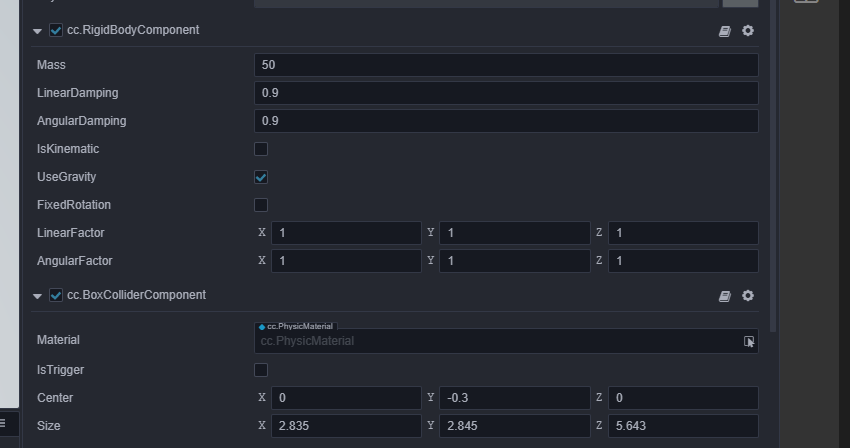Click the Material asset picker icon
The height and width of the screenshot is (448, 850).
(x=749, y=341)
